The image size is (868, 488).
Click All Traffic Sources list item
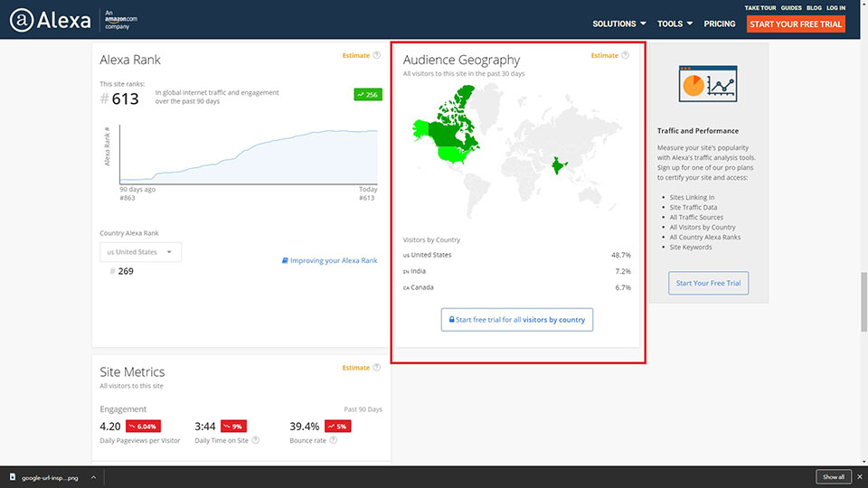(696, 218)
